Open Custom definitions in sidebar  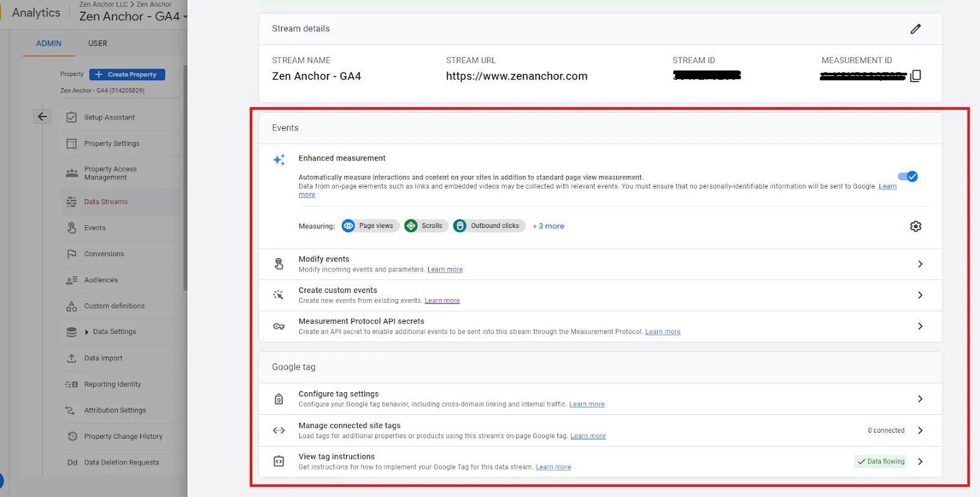tap(115, 306)
